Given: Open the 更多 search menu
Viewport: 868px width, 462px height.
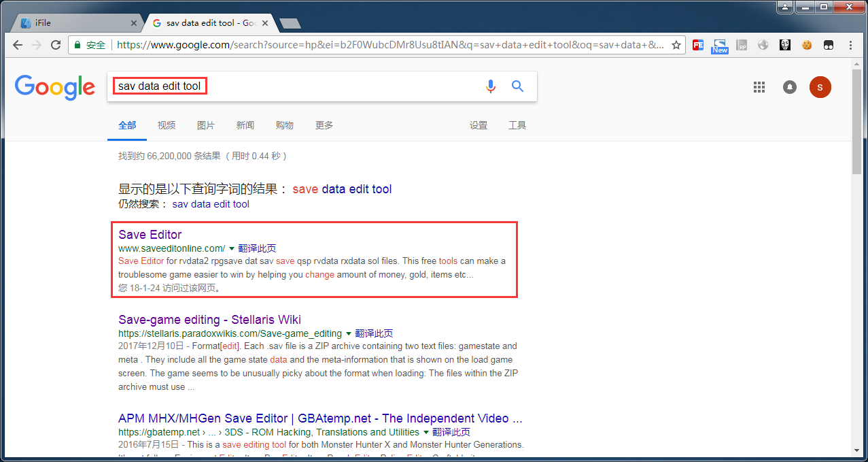Looking at the screenshot, I should click(x=324, y=125).
